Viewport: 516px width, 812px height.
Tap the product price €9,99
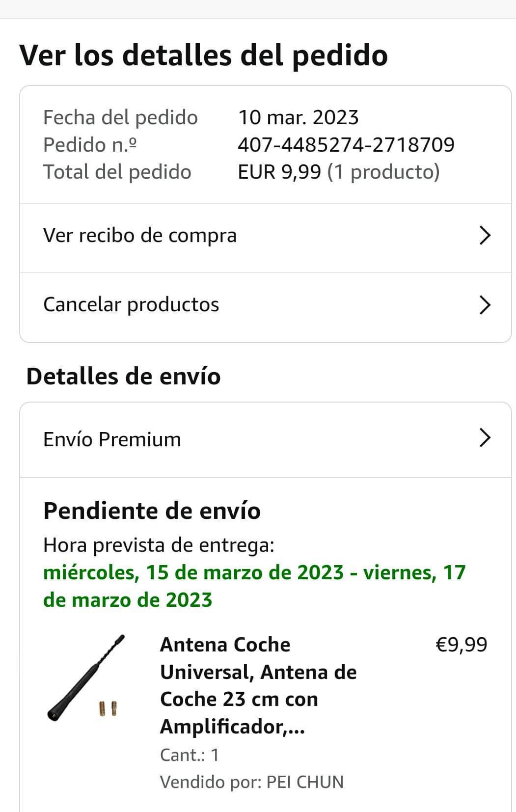[461, 645]
